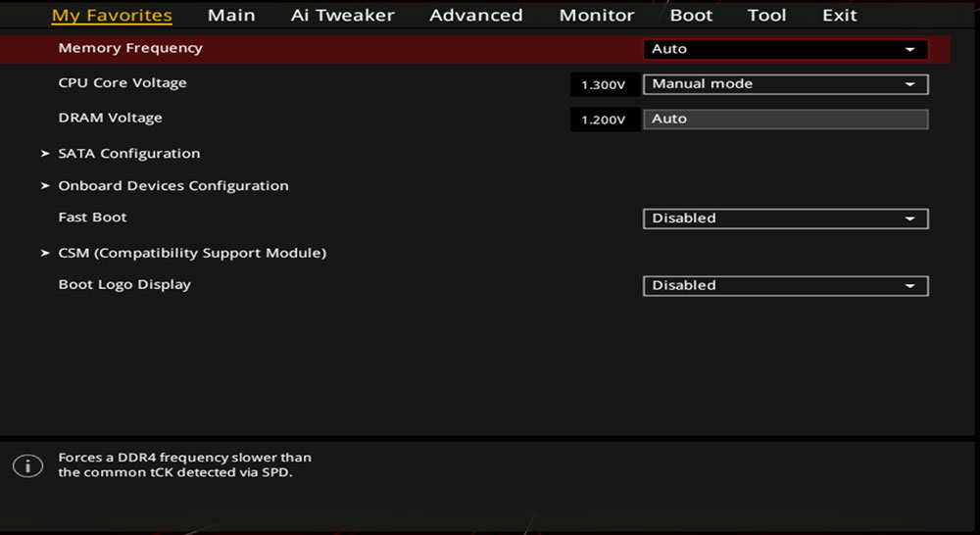The width and height of the screenshot is (980, 535).
Task: Expand CSM (Compatibility Support Module) submenu
Action: (192, 253)
